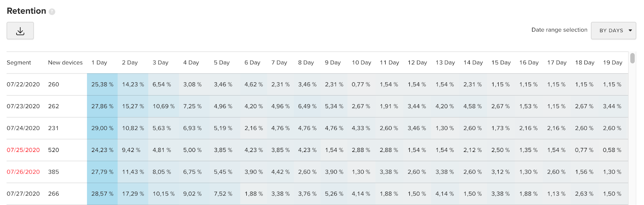Click the Segment column header
This screenshot has height=205, width=644.
click(19, 63)
